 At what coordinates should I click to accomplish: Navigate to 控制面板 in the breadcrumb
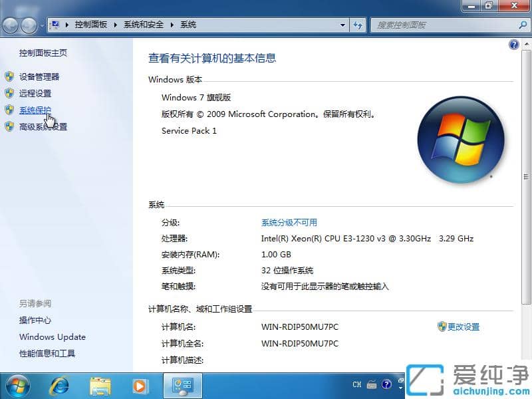(x=91, y=25)
